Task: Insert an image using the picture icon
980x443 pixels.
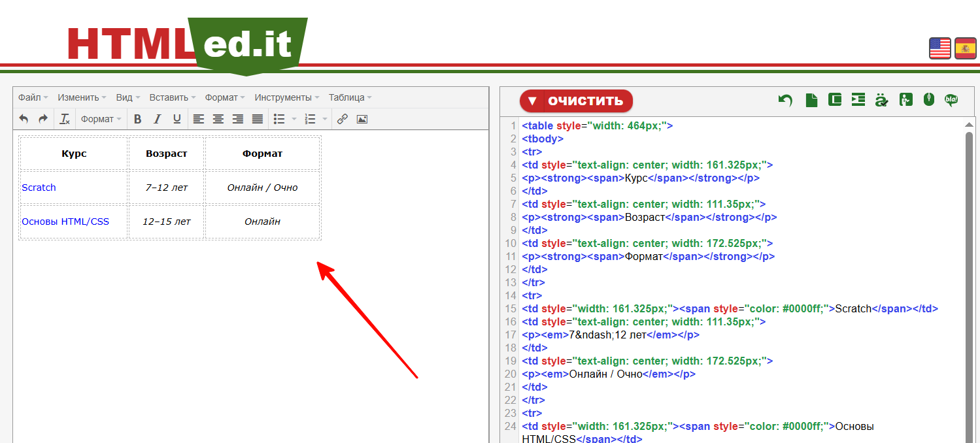Action: click(362, 119)
